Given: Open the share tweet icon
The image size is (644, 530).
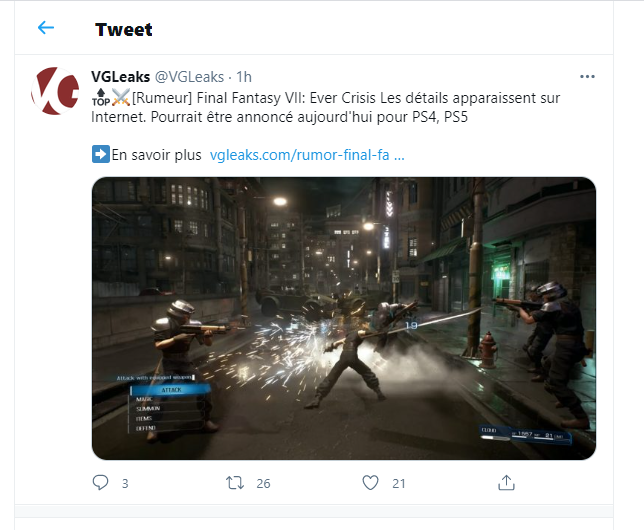Looking at the screenshot, I should tap(506, 483).
